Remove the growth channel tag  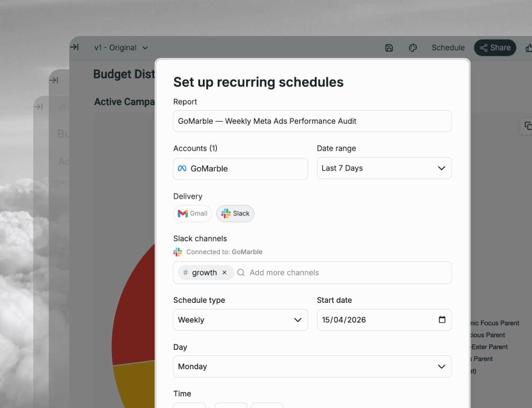pos(224,272)
